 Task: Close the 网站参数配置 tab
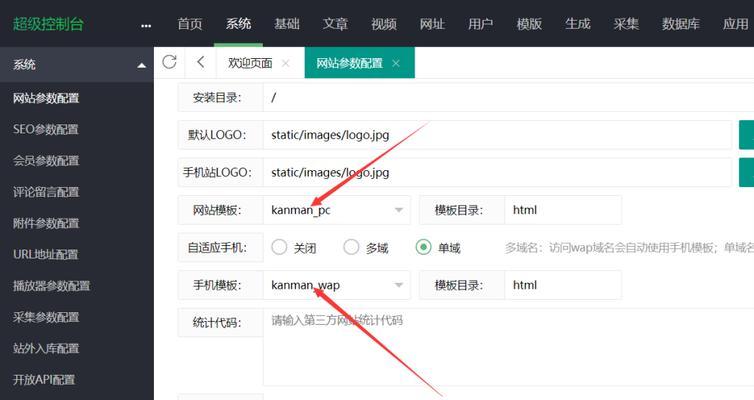point(396,63)
